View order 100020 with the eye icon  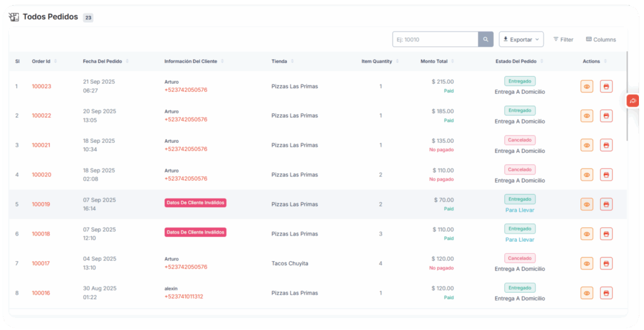tap(587, 174)
